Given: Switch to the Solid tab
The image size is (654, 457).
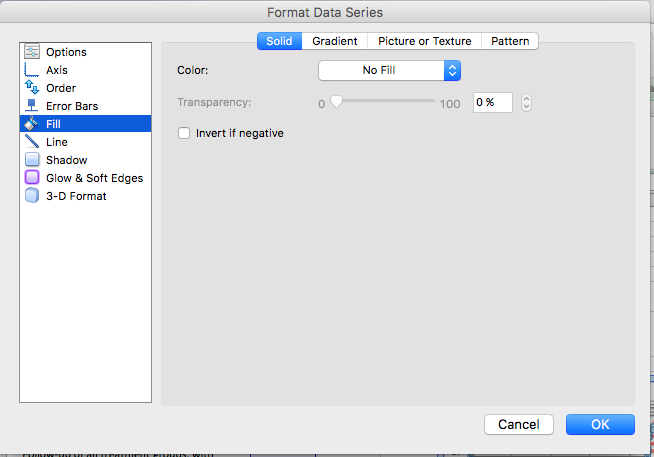Looking at the screenshot, I should click(x=279, y=41).
